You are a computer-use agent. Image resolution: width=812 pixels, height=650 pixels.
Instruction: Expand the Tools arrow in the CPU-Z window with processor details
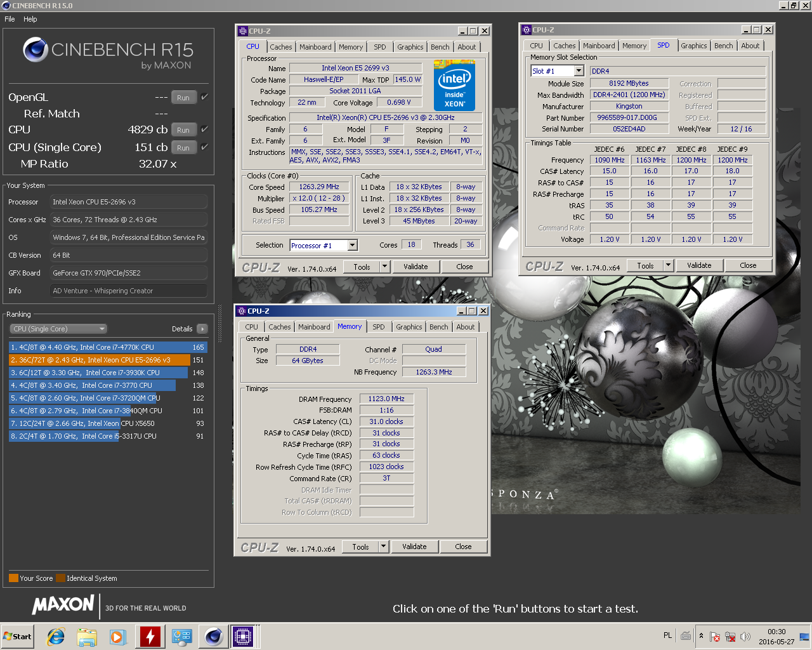click(x=384, y=267)
